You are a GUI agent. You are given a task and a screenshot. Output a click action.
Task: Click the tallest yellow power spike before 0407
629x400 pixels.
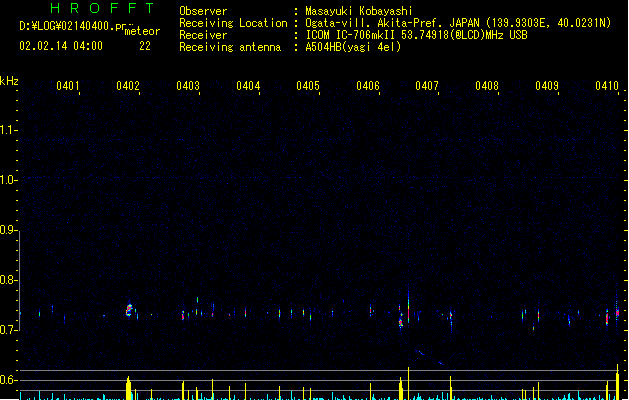[408, 383]
